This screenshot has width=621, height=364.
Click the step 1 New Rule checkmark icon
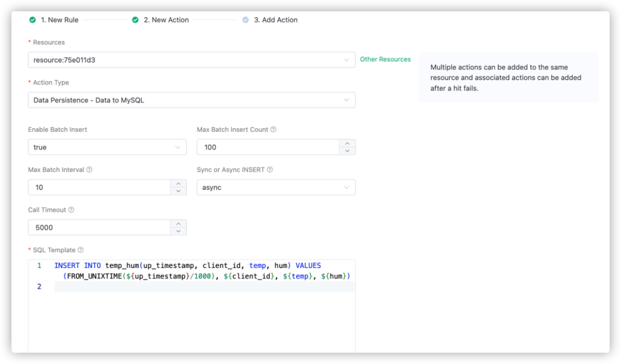pos(32,20)
